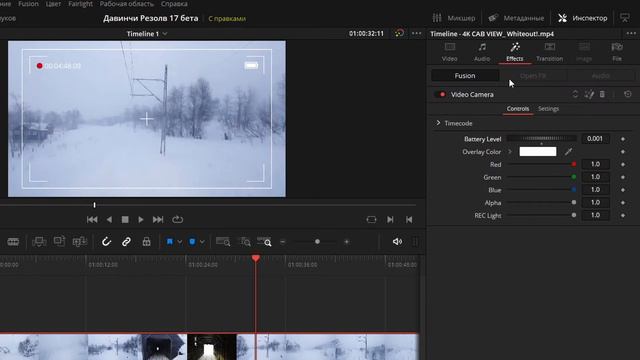Zoom out the timeline with minus button

click(x=282, y=242)
